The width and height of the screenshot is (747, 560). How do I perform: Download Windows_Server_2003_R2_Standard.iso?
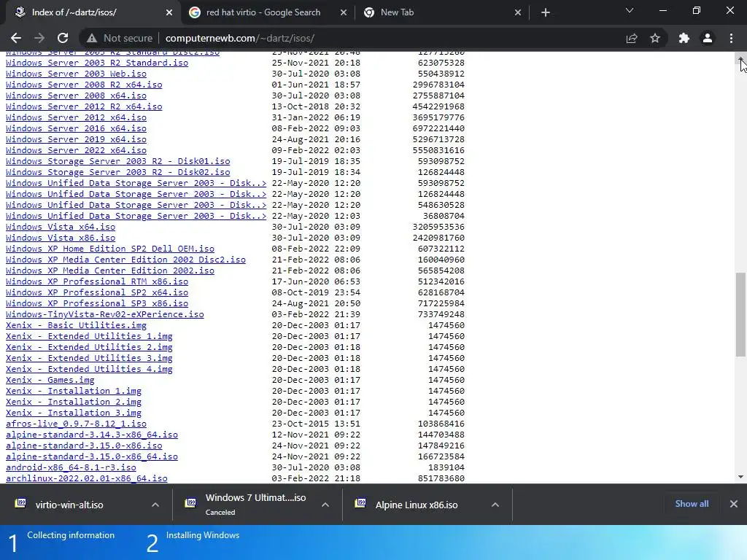(97, 63)
